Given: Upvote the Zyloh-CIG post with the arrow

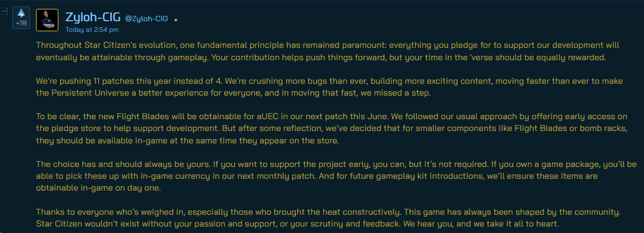Looking at the screenshot, I should pos(21,13).
